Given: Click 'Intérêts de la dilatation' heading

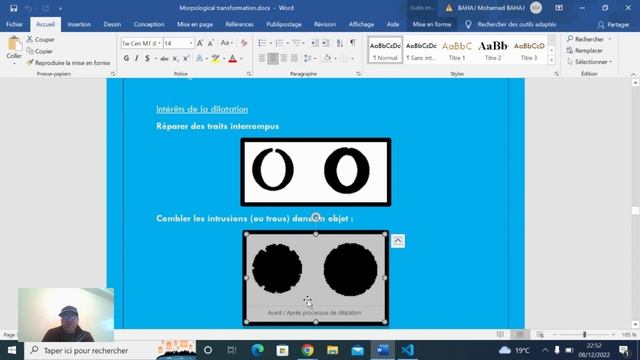Looking at the screenshot, I should (202, 109).
